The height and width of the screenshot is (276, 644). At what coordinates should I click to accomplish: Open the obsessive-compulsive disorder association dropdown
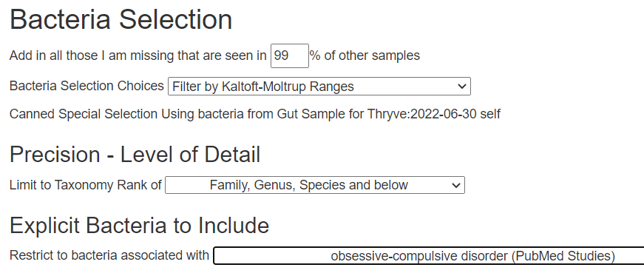pos(429,256)
